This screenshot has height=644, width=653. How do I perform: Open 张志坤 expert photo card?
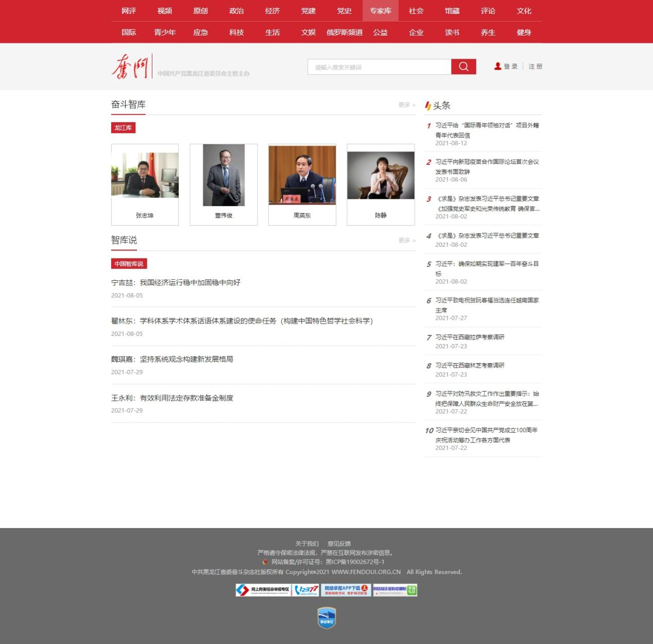(x=145, y=184)
